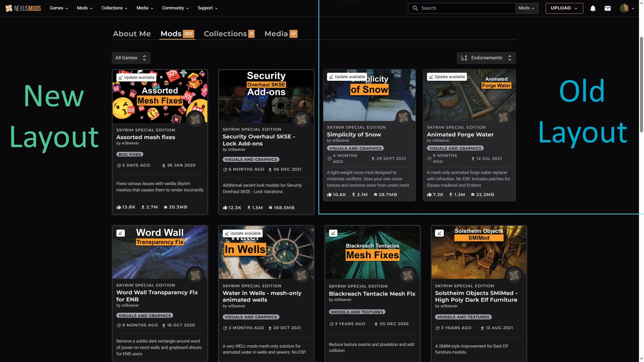The width and height of the screenshot is (644, 362).
Task: Click the endorsements thumbs-up 13.8K
Action: click(x=118, y=207)
